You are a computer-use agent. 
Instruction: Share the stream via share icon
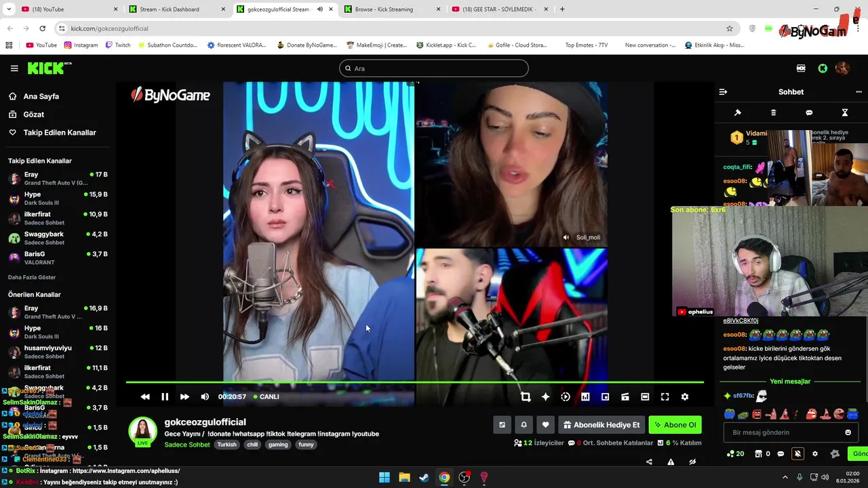[x=649, y=462]
